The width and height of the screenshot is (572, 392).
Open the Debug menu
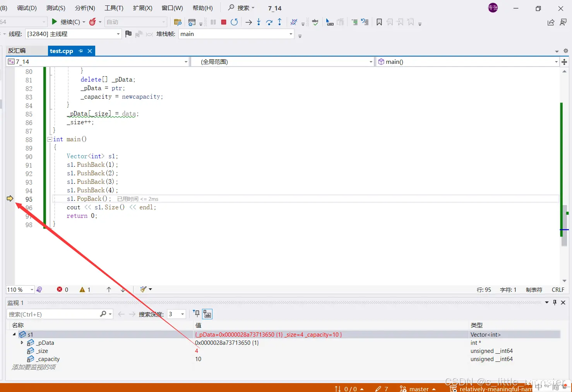tap(27, 8)
